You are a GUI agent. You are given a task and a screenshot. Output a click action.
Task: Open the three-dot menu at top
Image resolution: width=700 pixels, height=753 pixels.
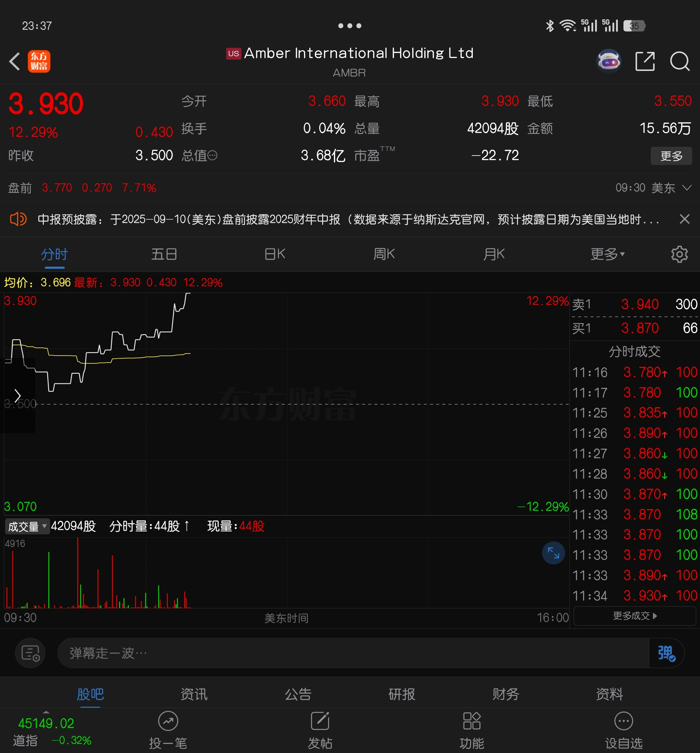(350, 26)
